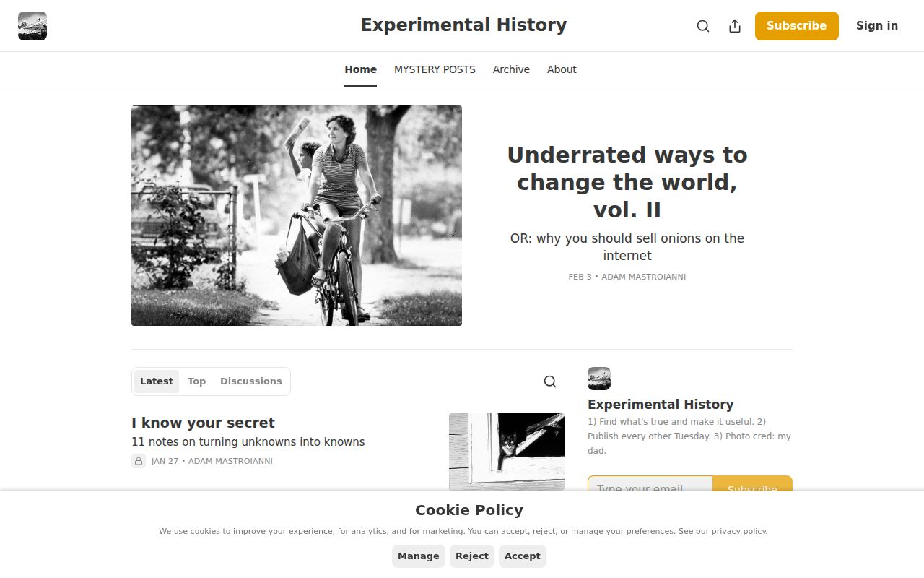The image size is (924, 578).
Task: Subscribe using the yellow header button
Action: coord(797,26)
